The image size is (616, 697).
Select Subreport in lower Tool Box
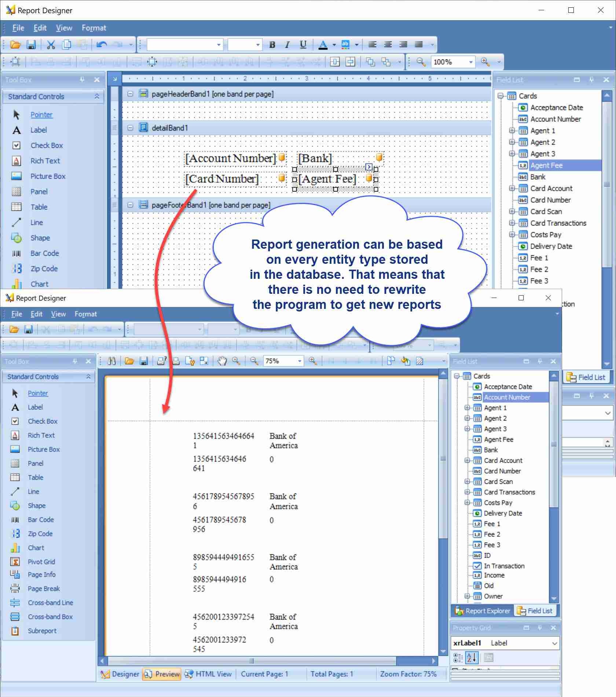pyautogui.click(x=42, y=631)
